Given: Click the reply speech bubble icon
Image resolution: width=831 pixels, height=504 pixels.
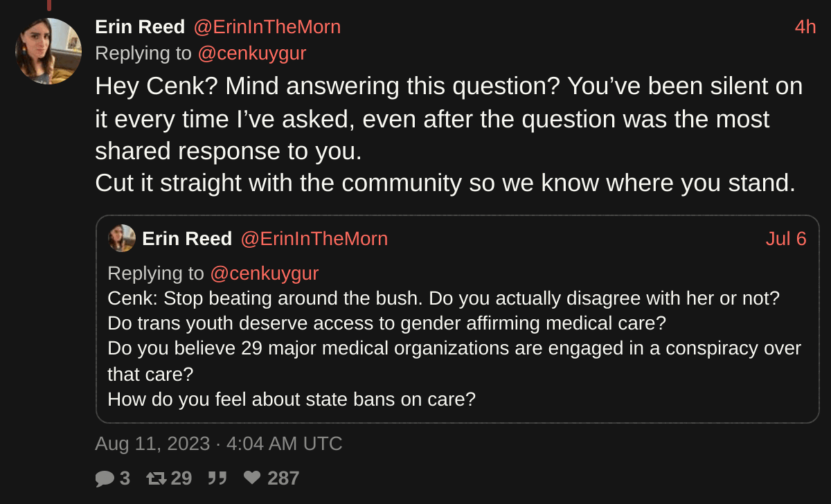Looking at the screenshot, I should (x=105, y=478).
